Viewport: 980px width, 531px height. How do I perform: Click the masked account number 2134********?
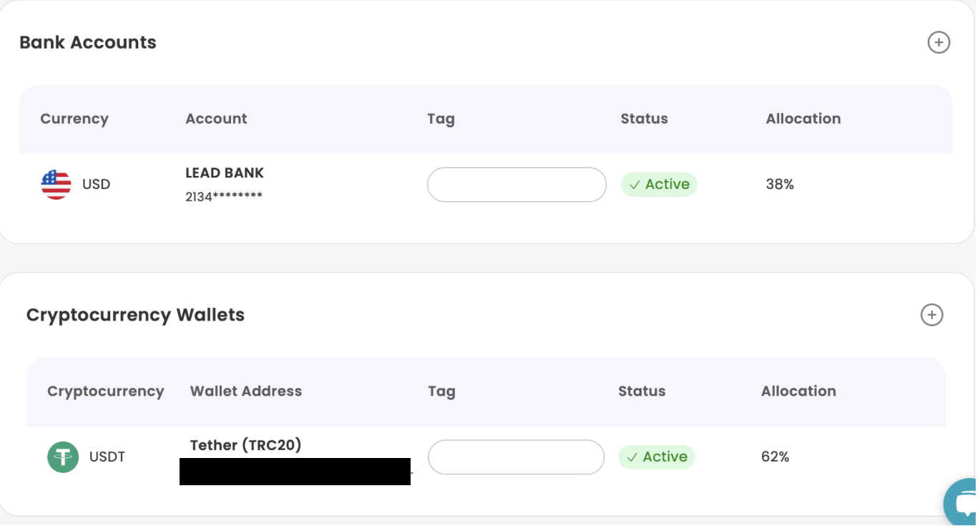point(224,197)
